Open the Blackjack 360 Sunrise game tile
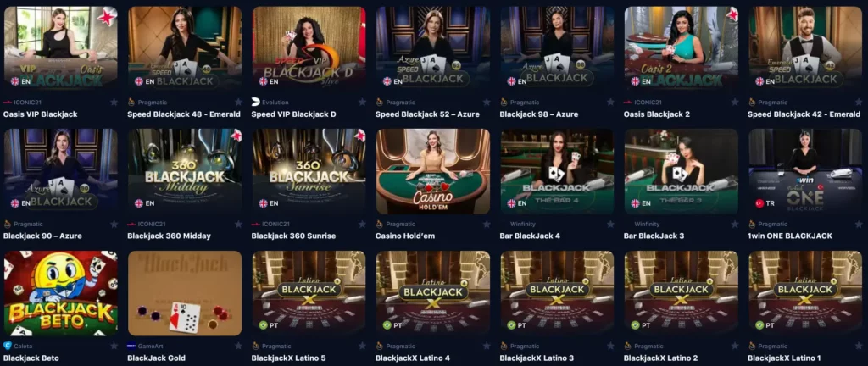 pyautogui.click(x=309, y=171)
